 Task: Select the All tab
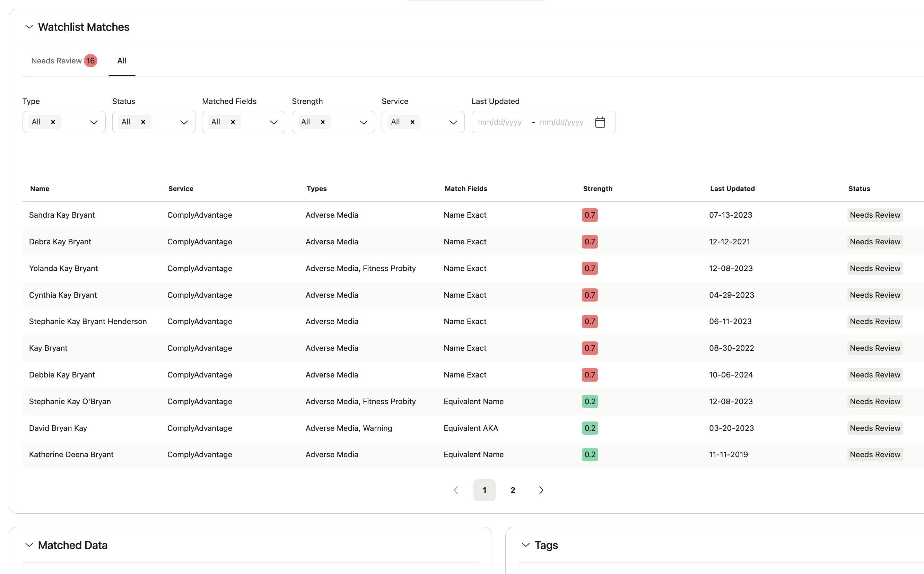coord(122,61)
